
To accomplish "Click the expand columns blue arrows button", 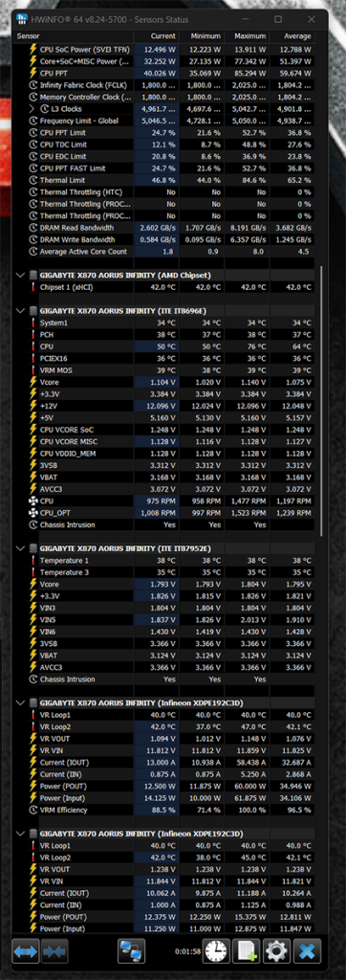I will point(26,952).
